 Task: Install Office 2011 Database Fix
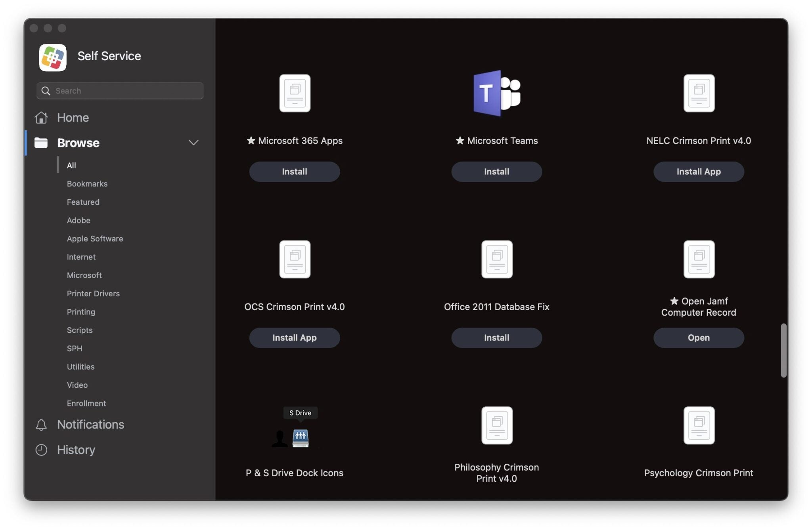[496, 337]
